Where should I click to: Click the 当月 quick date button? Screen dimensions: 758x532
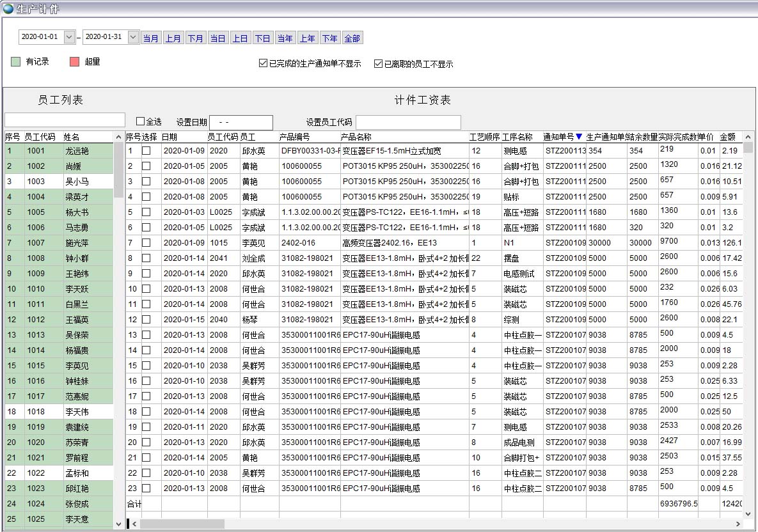point(151,38)
